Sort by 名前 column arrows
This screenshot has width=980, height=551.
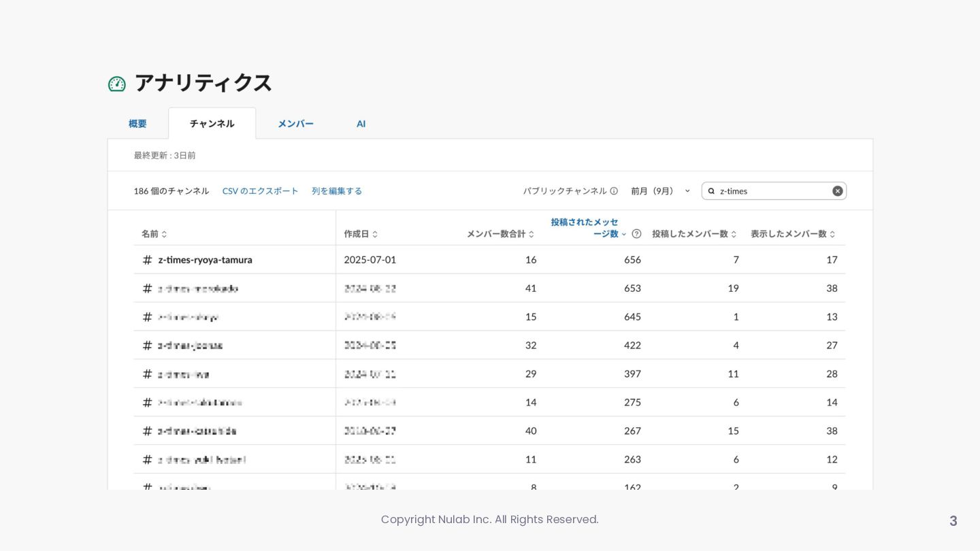(x=164, y=234)
